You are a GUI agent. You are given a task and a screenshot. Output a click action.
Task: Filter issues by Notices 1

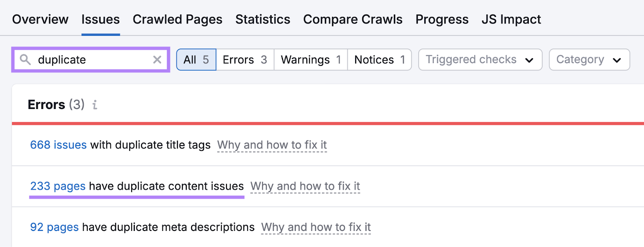pyautogui.click(x=379, y=60)
